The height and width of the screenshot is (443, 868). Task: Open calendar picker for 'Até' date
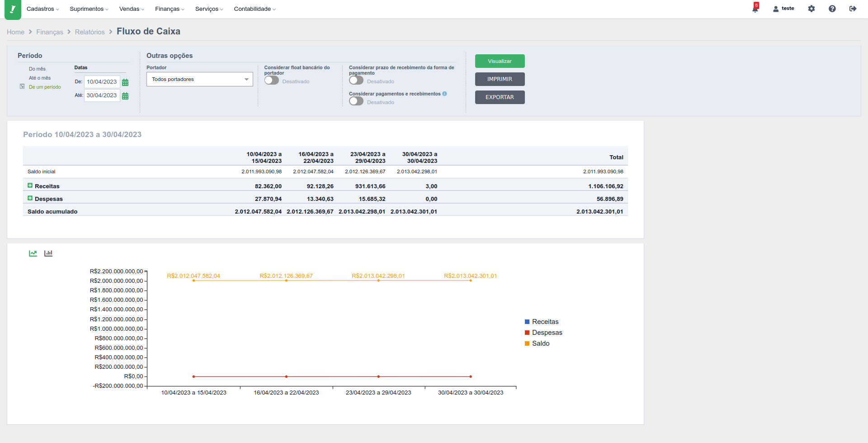(125, 96)
